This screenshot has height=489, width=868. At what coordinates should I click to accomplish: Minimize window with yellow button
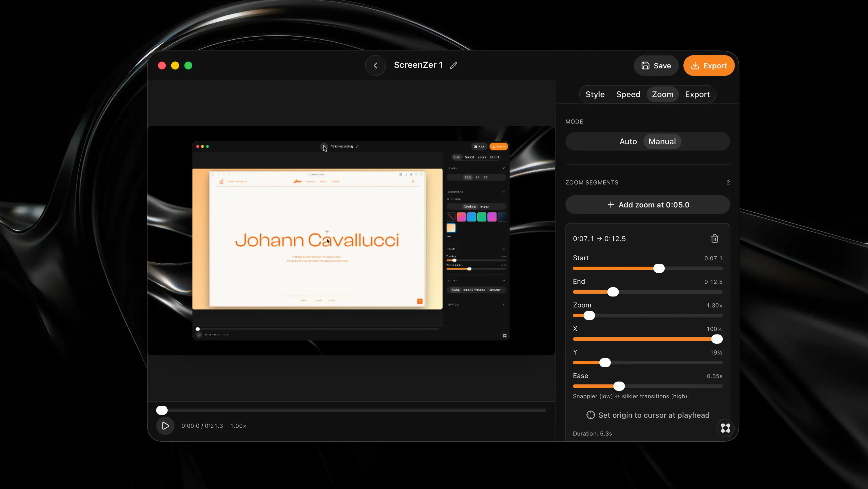tap(175, 66)
